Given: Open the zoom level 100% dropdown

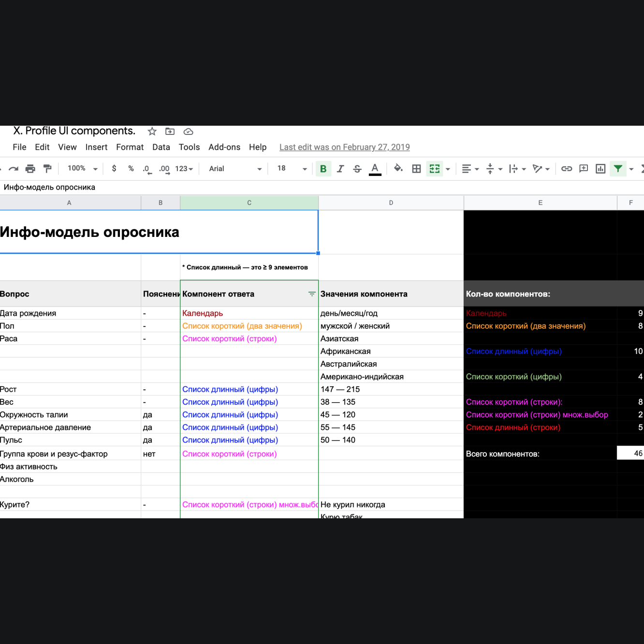Looking at the screenshot, I should (82, 169).
